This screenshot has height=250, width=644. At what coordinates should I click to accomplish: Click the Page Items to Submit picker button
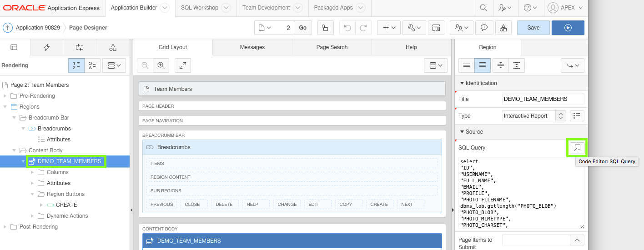(x=577, y=240)
